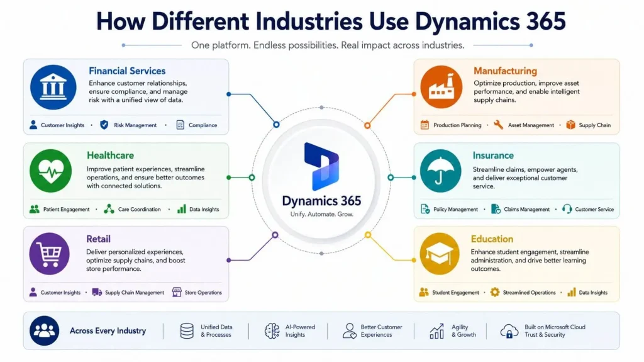The image size is (644, 362).
Task: Click the Better Customer Experiences person icon
Action: (x=350, y=331)
